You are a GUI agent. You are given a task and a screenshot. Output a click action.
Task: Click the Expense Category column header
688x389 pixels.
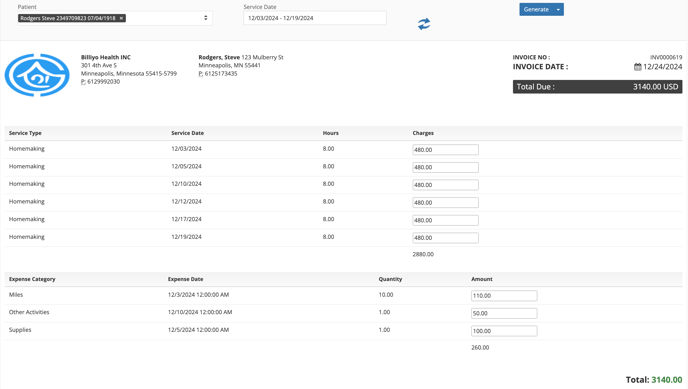point(32,279)
